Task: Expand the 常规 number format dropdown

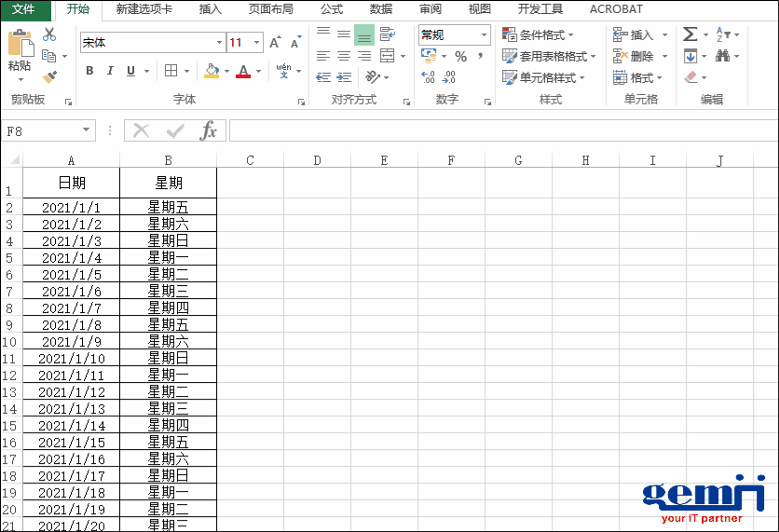Action: [485, 35]
